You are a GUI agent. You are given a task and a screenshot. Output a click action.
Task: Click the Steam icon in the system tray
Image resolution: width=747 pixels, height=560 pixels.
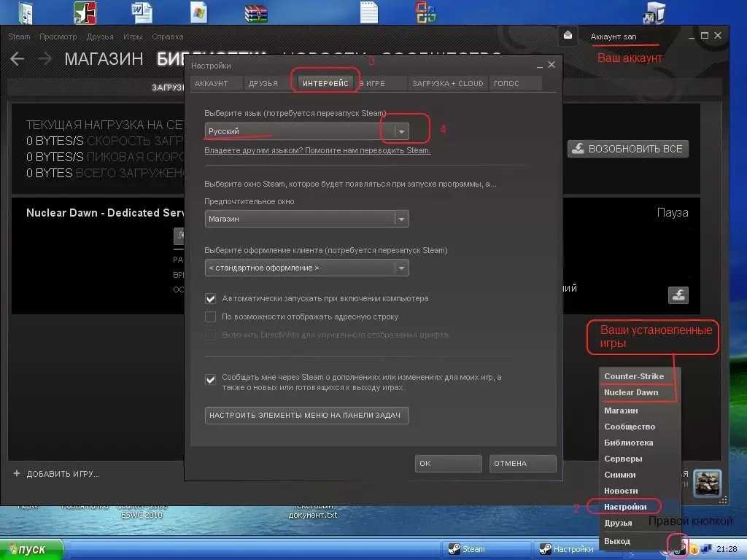678,548
